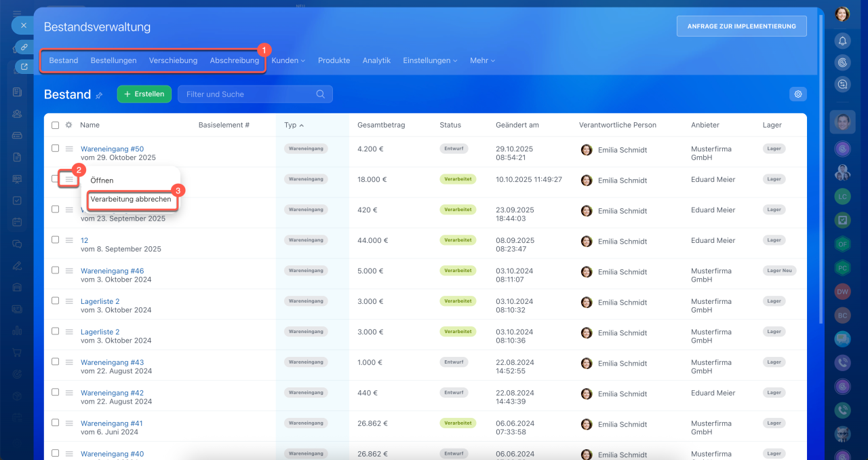Open the notifications bell in right sidebar
Viewport: 868px width, 460px height.
(x=842, y=41)
